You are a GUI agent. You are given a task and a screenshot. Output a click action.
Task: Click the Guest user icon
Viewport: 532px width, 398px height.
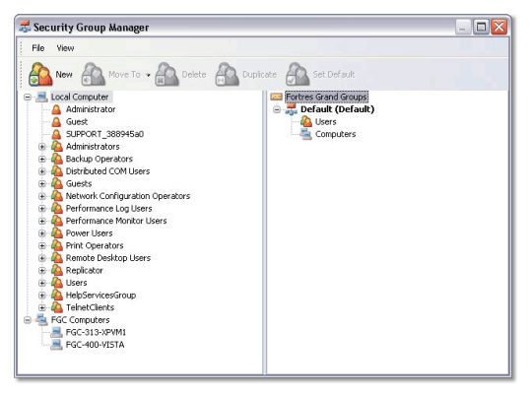click(56, 122)
